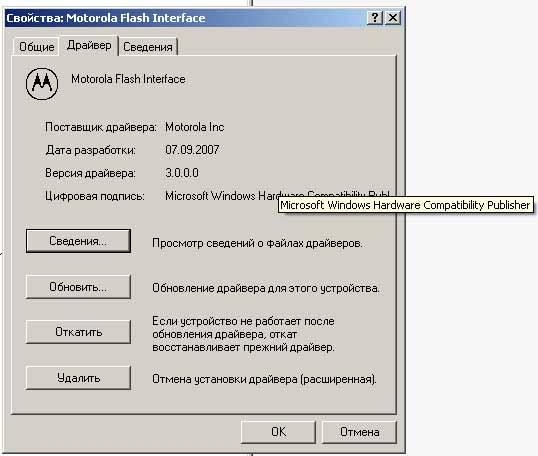
Task: Click the Отмена button
Action: pyautogui.click(x=359, y=432)
